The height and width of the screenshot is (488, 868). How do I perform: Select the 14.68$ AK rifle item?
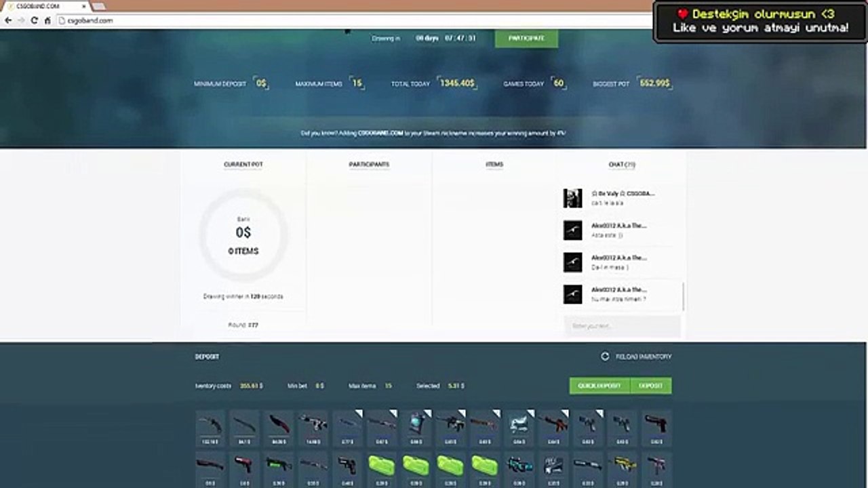coord(313,428)
